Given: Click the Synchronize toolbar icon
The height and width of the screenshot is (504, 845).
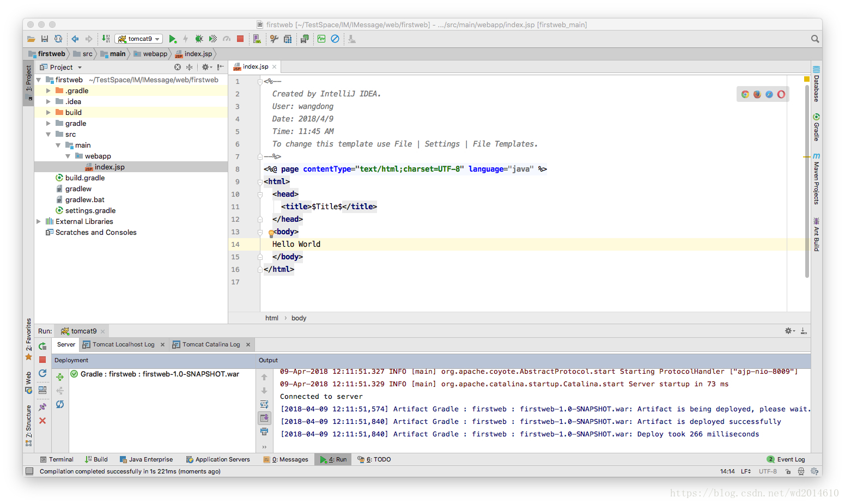Looking at the screenshot, I should point(58,39).
